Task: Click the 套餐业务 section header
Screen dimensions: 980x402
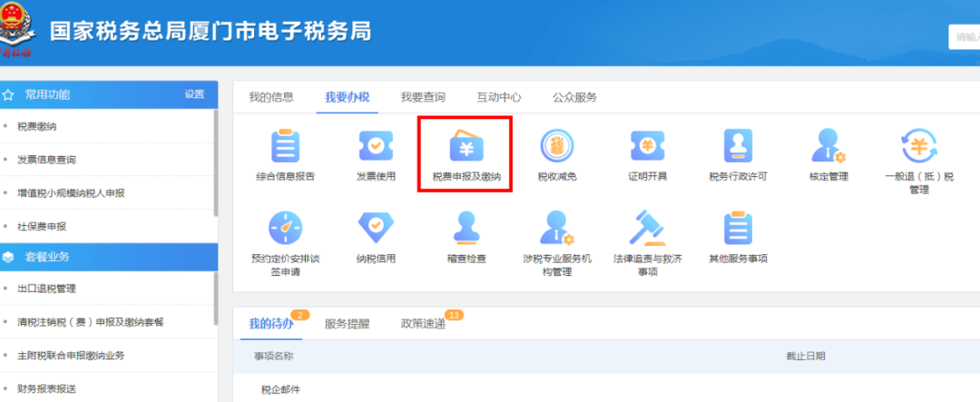Action: tap(109, 257)
